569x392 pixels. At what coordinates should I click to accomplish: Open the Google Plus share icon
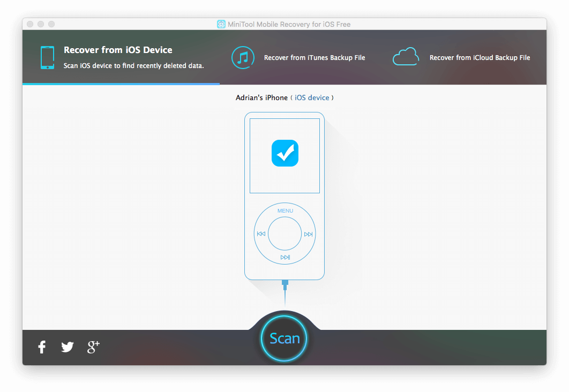[x=93, y=346]
